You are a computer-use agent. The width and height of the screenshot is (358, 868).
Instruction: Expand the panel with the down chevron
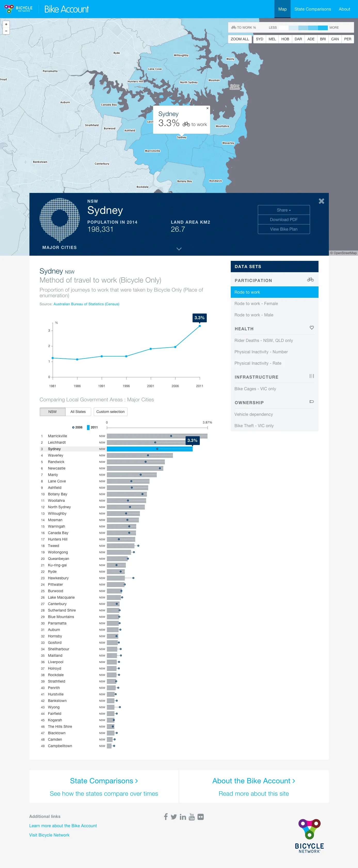179,249
